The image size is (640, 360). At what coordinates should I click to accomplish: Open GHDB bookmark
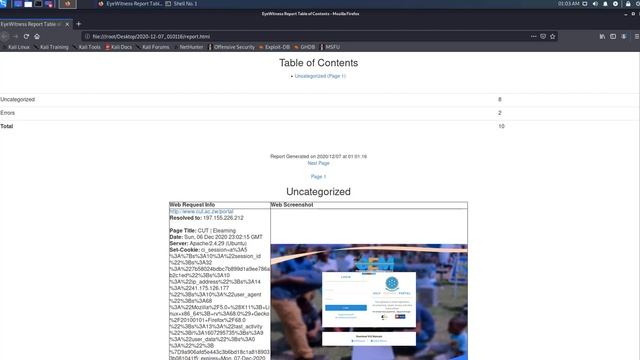click(x=304, y=47)
